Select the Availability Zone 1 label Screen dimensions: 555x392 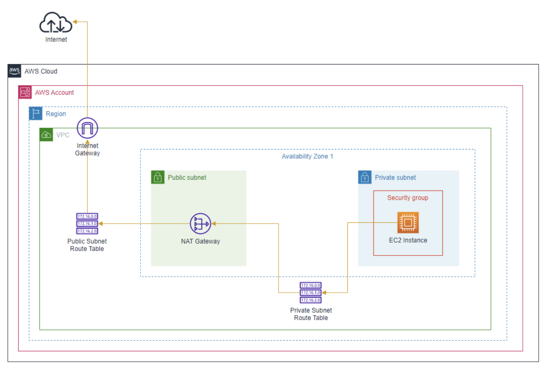coord(307,156)
